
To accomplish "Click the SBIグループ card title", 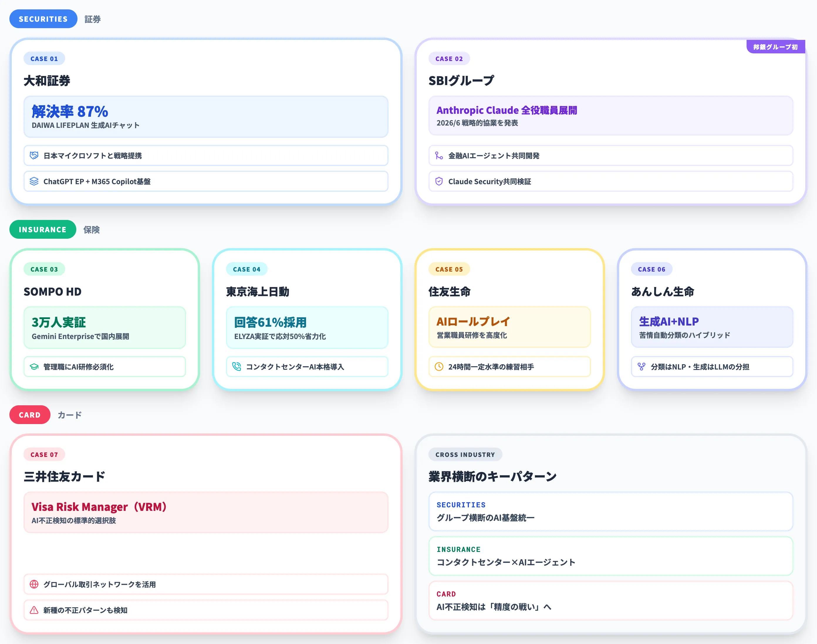I will (x=461, y=81).
